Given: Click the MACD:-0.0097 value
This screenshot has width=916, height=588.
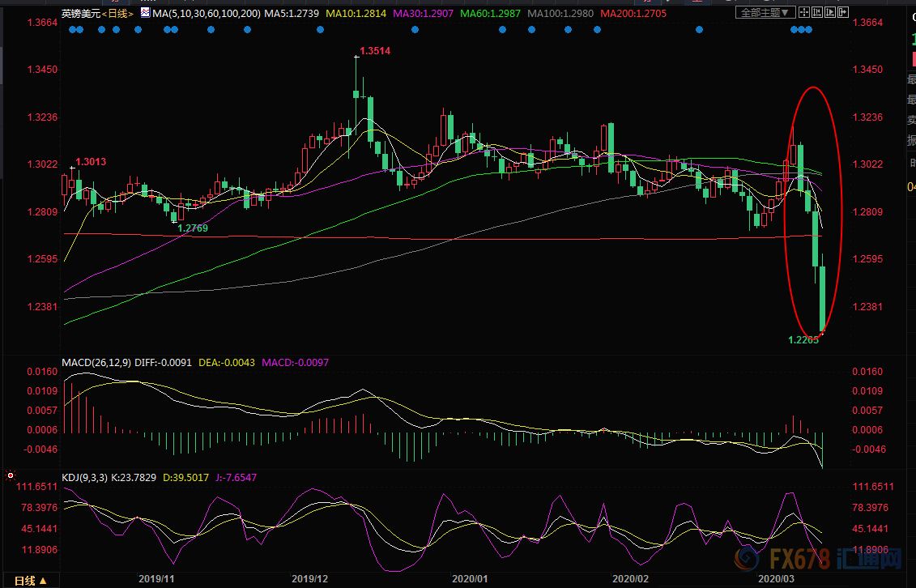Looking at the screenshot, I should coord(295,363).
